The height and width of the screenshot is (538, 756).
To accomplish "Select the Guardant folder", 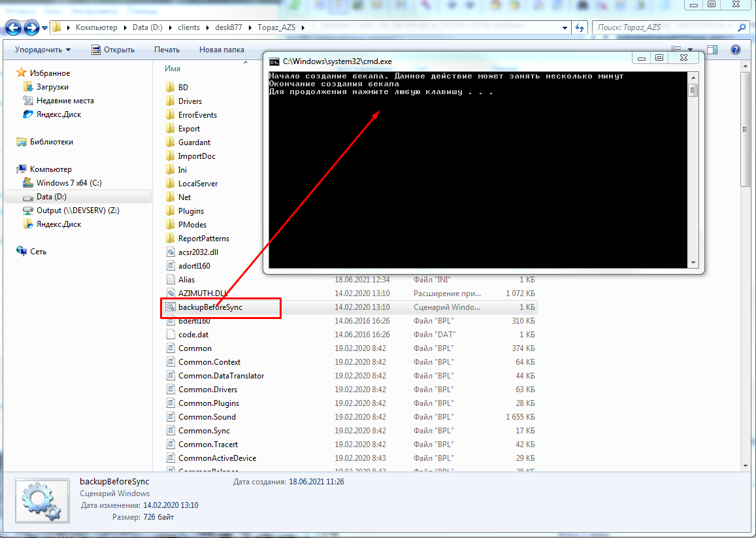I will pos(194,143).
